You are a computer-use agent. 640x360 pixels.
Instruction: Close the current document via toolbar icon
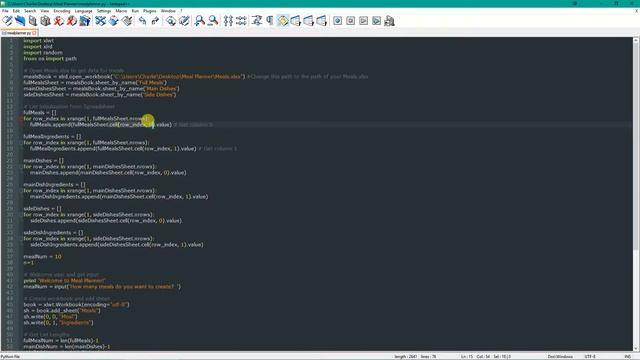click(58, 20)
